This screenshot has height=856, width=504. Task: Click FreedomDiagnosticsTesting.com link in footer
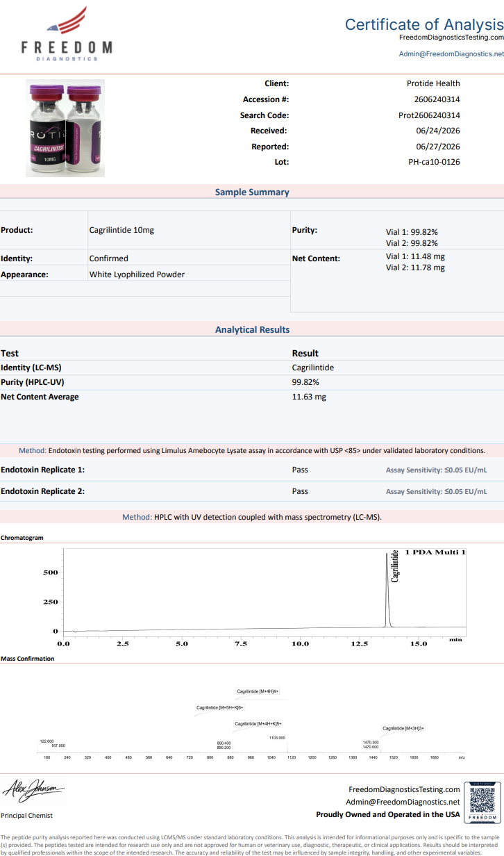coord(404,789)
